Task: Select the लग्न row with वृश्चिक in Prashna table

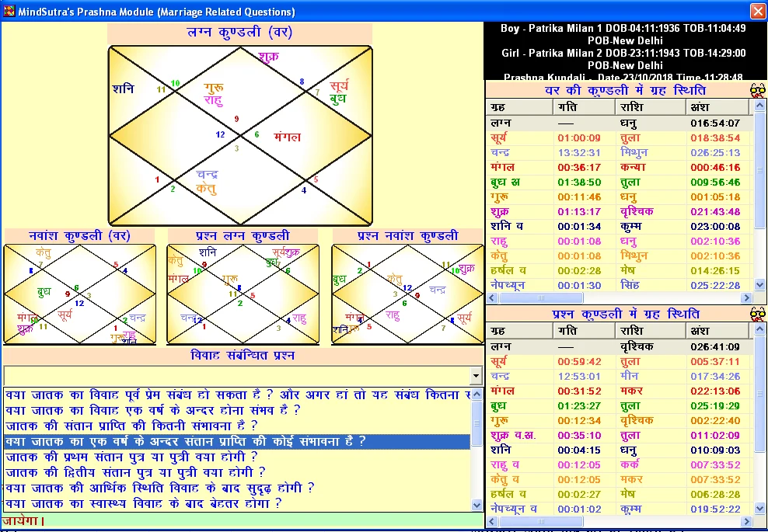Action: pos(620,346)
